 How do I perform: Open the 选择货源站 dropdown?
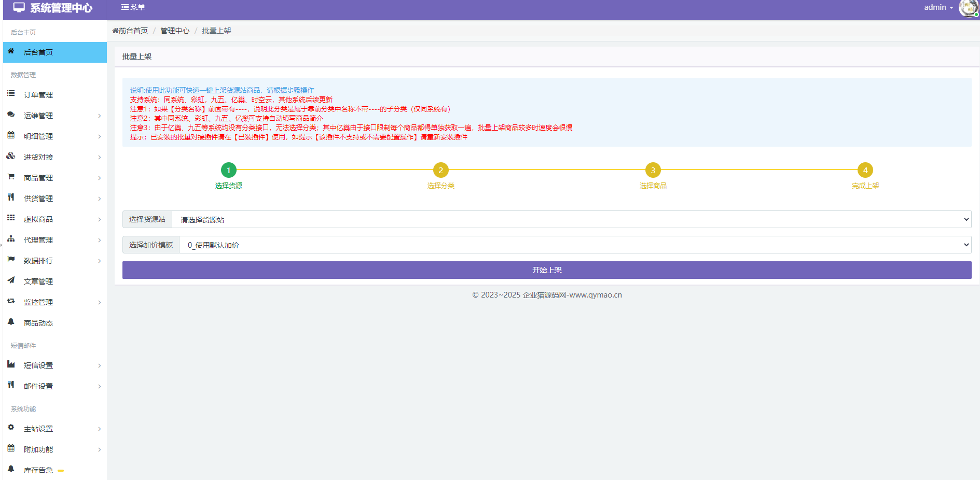(571, 219)
